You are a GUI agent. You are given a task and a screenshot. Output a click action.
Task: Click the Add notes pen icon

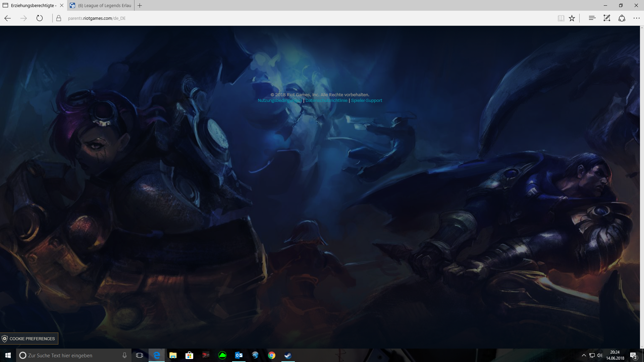[x=607, y=18]
